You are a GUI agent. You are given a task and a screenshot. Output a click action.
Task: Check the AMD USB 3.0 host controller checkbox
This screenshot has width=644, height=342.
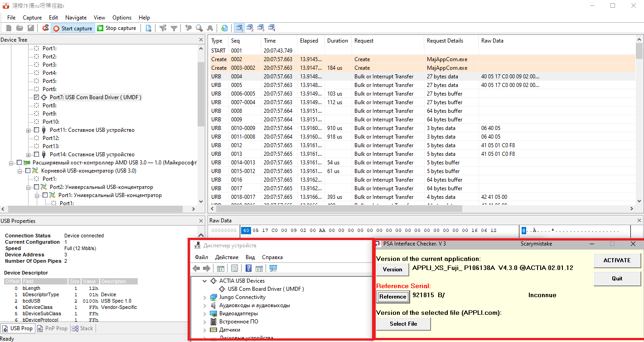coord(19,163)
